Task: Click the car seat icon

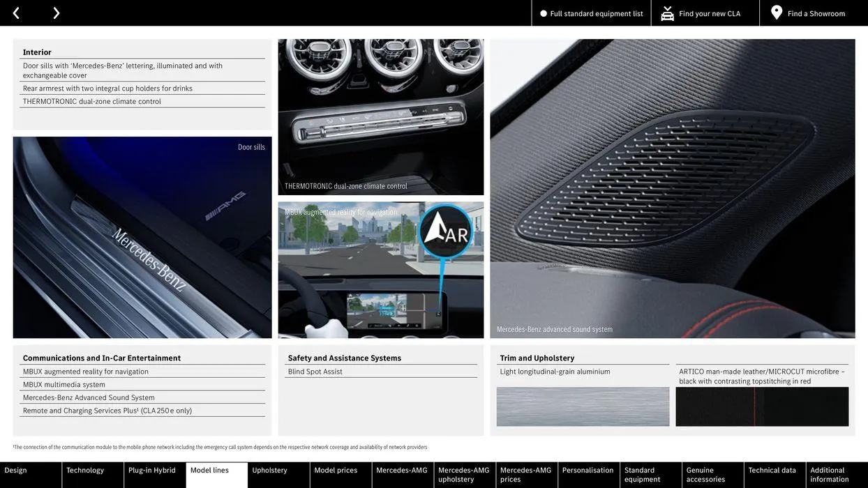Action: coord(667,13)
